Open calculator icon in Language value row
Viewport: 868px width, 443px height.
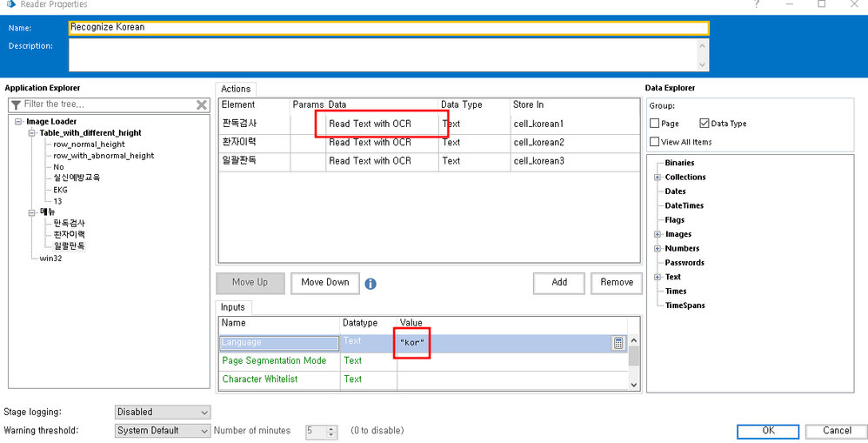618,344
